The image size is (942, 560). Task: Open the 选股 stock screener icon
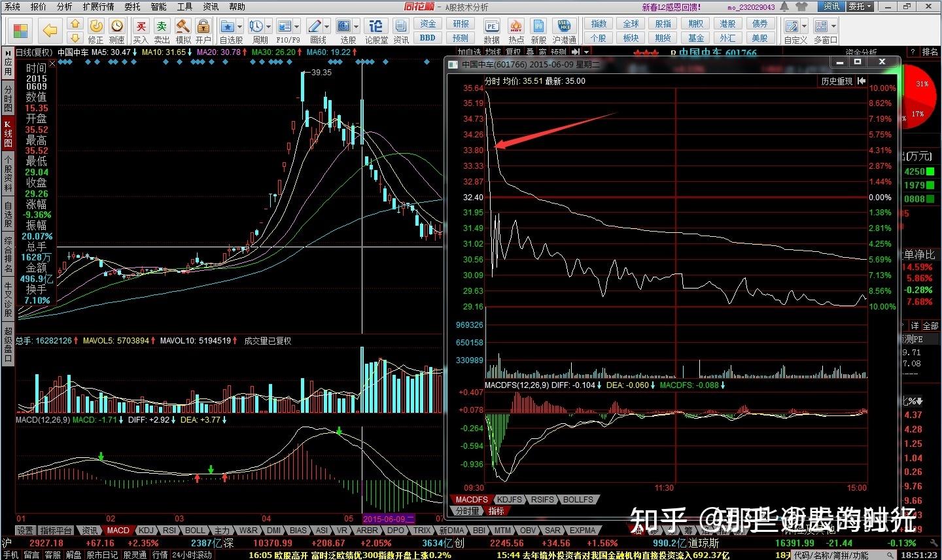344,26
